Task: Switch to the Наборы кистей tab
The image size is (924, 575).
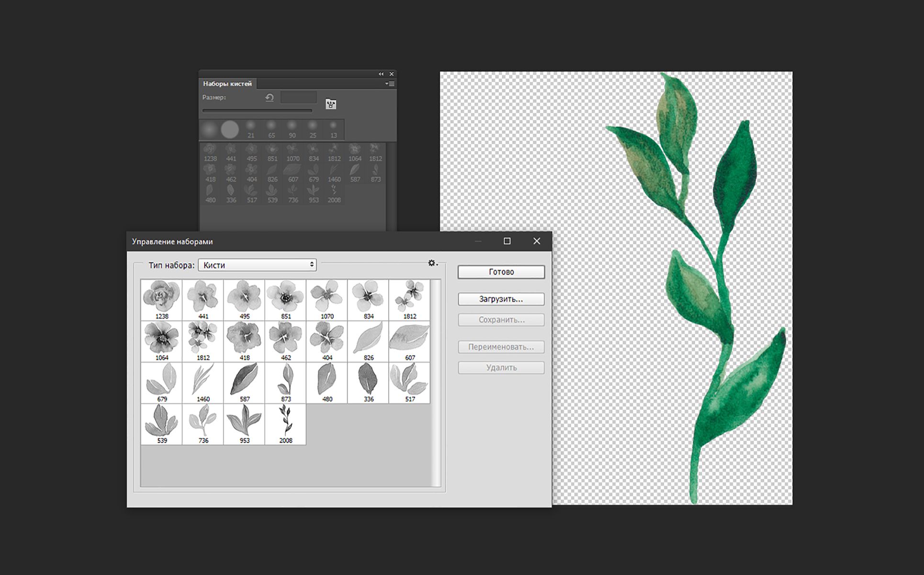Action: coord(227,84)
